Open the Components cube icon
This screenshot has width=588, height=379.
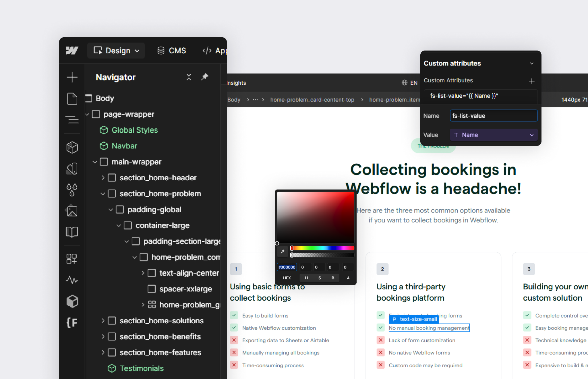tap(72, 148)
